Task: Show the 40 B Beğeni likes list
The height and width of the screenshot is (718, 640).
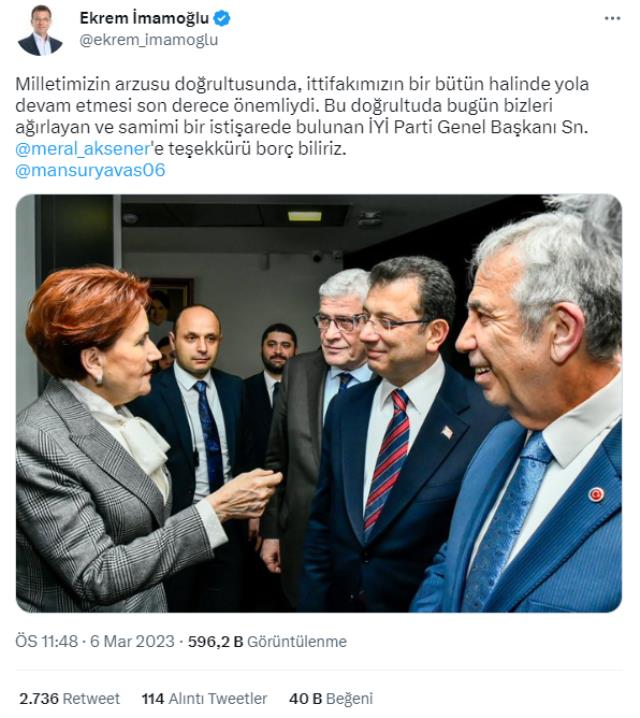Action: point(331,698)
